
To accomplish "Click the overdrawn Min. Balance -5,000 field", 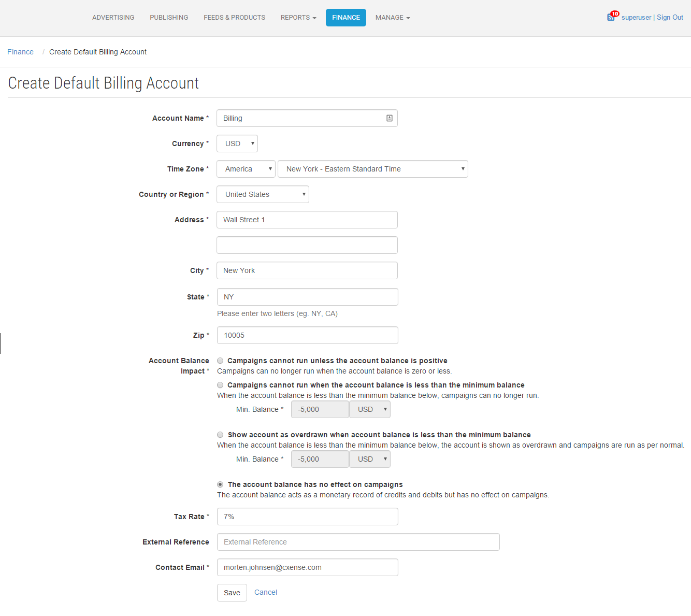I will click(x=320, y=459).
